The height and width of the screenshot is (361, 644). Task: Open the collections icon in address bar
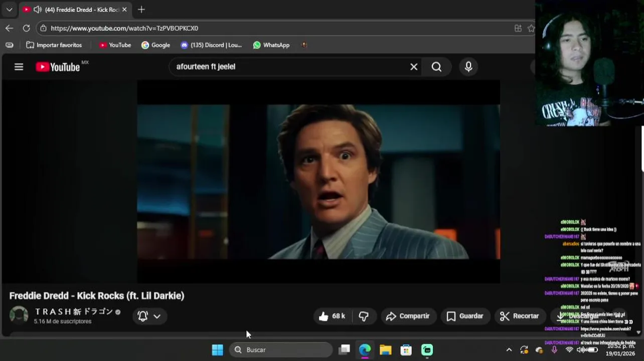pyautogui.click(x=518, y=28)
